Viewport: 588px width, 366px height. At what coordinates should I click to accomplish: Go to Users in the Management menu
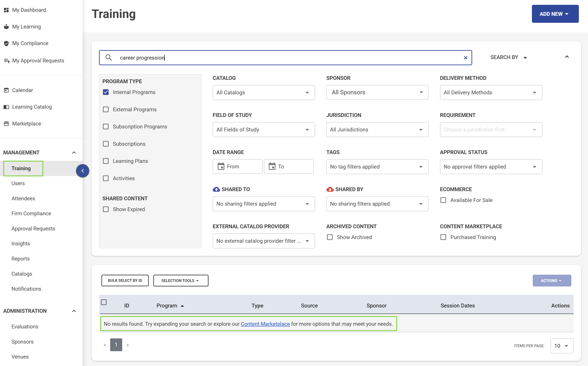[x=18, y=183]
